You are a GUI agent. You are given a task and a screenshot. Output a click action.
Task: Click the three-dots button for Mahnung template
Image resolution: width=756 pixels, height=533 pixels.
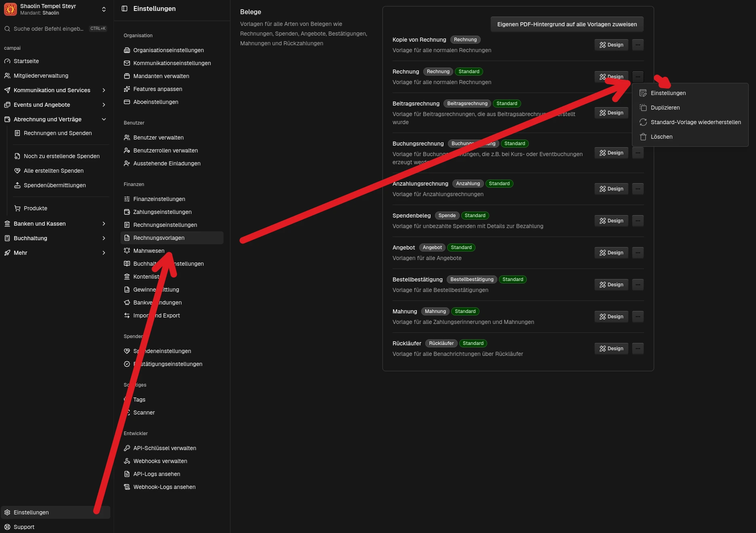point(638,317)
